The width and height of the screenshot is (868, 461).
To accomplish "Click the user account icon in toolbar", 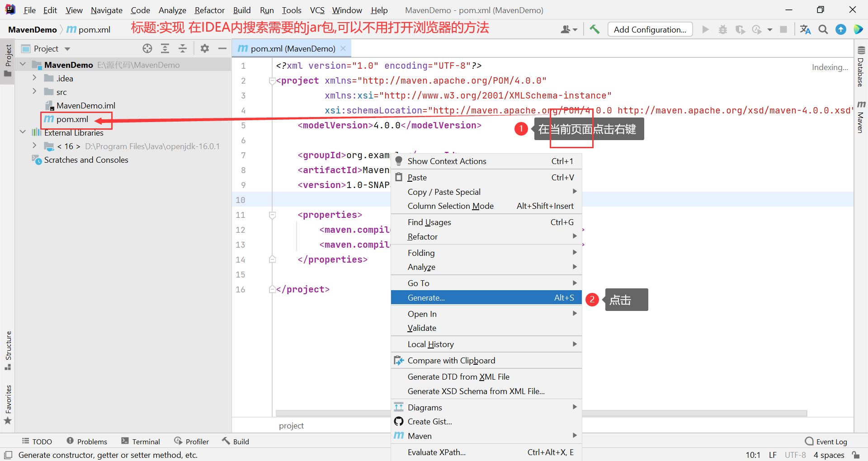I will pyautogui.click(x=569, y=29).
